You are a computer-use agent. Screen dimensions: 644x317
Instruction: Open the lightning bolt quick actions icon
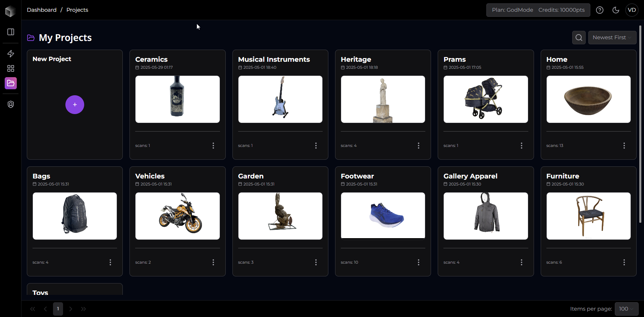(x=11, y=54)
